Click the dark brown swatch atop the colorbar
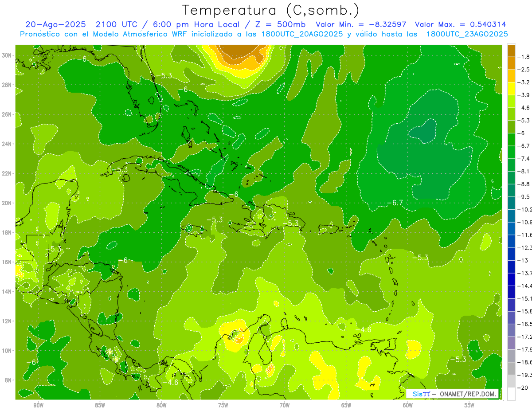Image resolution: width=532 pixels, height=411 pixels. point(511,50)
